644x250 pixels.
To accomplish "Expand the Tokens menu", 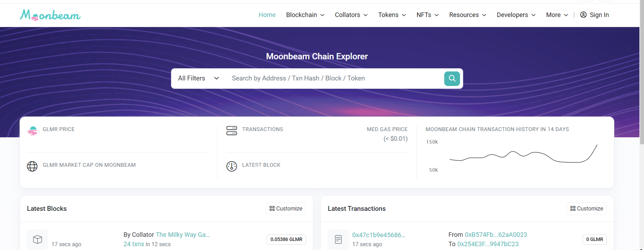I will (x=392, y=15).
